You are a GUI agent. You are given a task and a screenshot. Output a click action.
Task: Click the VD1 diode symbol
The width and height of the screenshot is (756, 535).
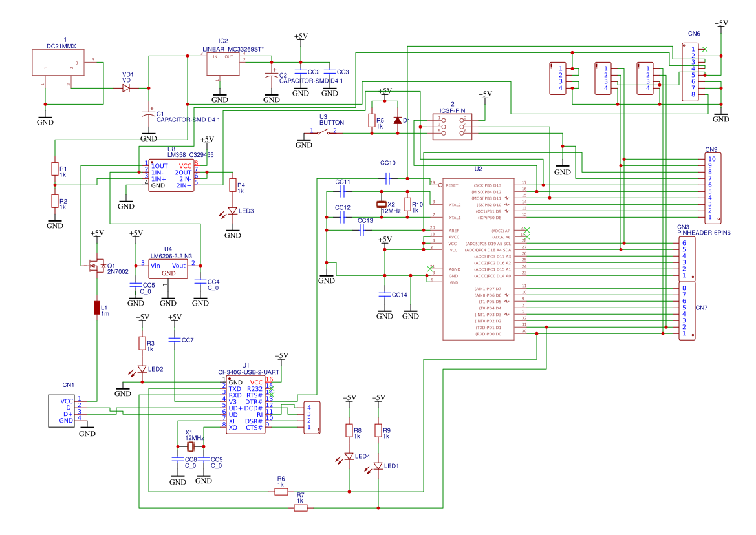pos(126,88)
